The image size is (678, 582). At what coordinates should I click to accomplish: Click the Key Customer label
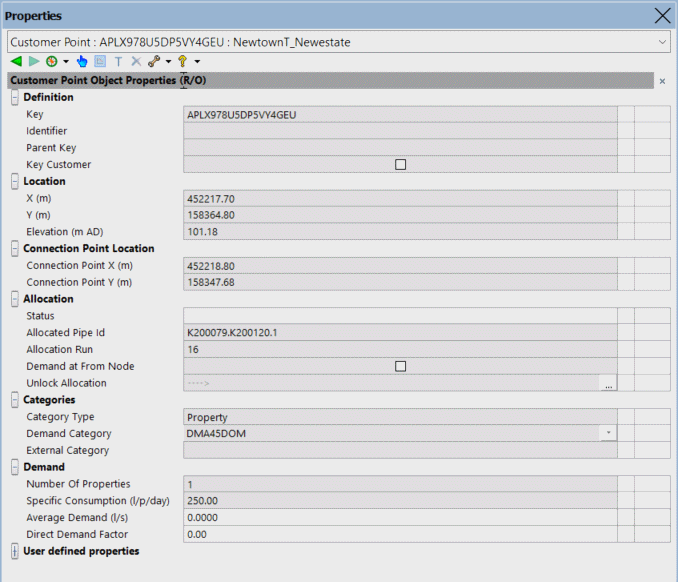[58, 165]
